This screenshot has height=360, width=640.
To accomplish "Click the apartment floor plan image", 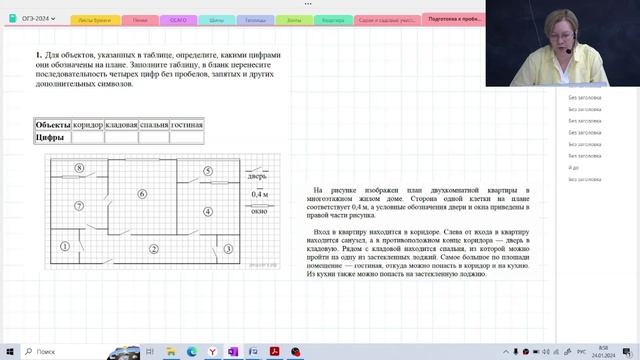I will 162,211.
